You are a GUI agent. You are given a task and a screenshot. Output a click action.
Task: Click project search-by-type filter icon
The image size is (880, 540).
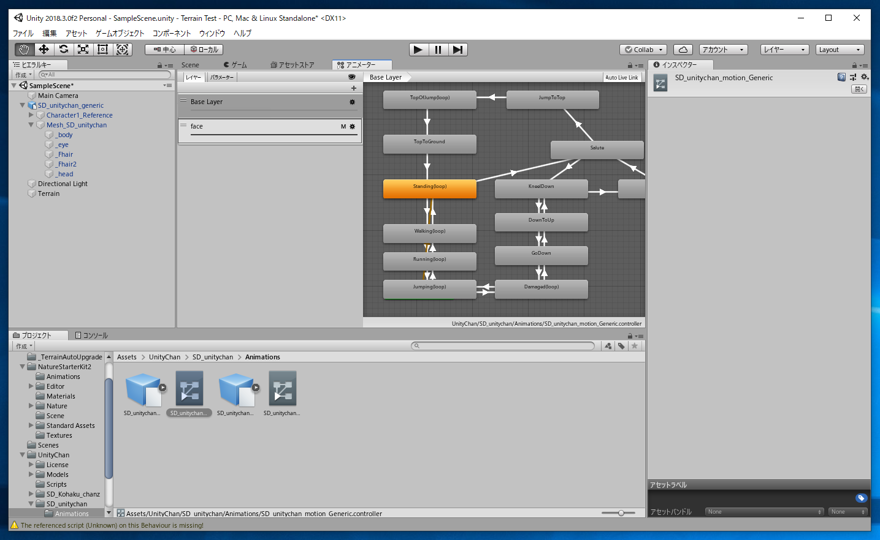pyautogui.click(x=608, y=346)
